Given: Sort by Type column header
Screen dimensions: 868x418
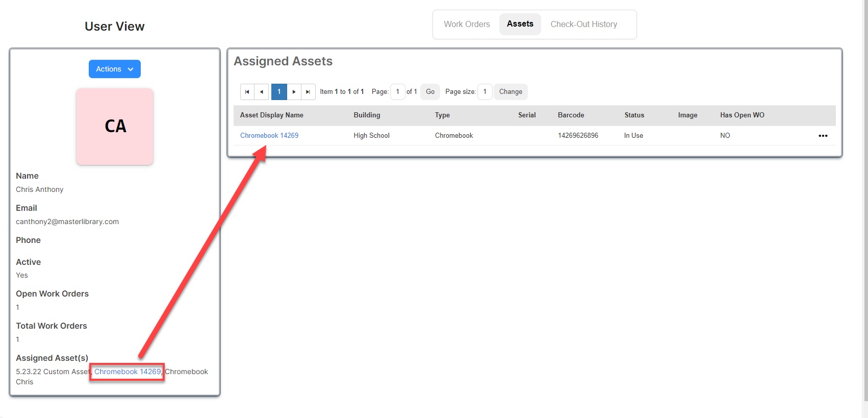Looking at the screenshot, I should coord(442,115).
